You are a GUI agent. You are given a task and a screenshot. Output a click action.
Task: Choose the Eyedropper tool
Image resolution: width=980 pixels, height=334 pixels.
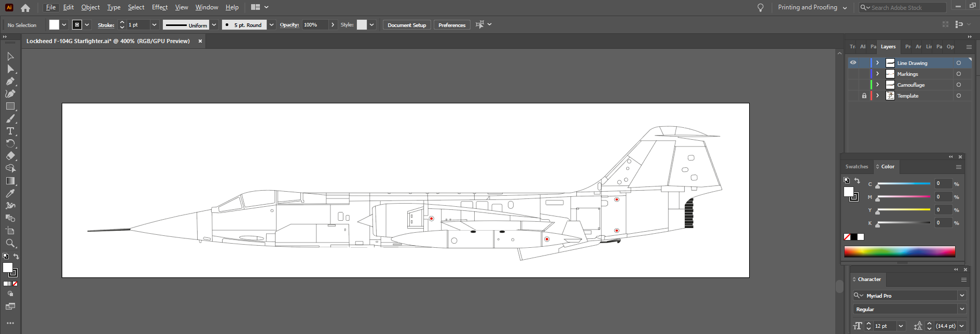click(x=10, y=193)
